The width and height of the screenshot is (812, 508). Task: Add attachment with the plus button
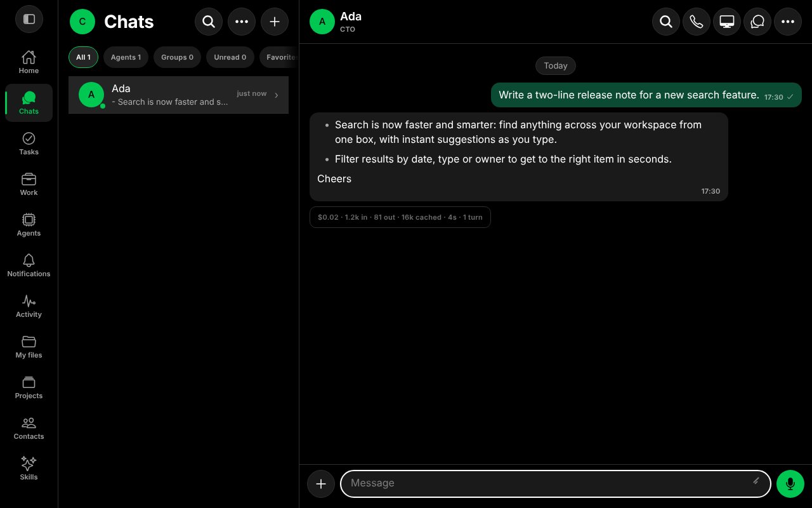point(321,484)
